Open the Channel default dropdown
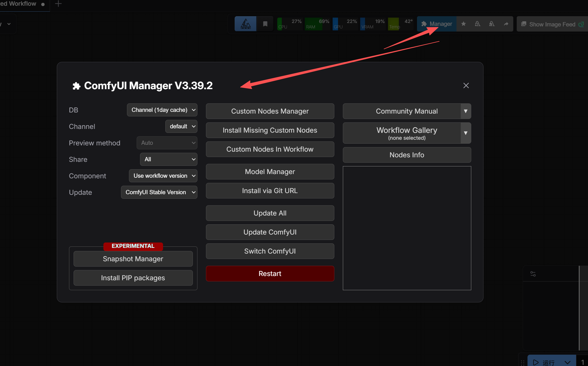The height and width of the screenshot is (366, 588). 181,126
